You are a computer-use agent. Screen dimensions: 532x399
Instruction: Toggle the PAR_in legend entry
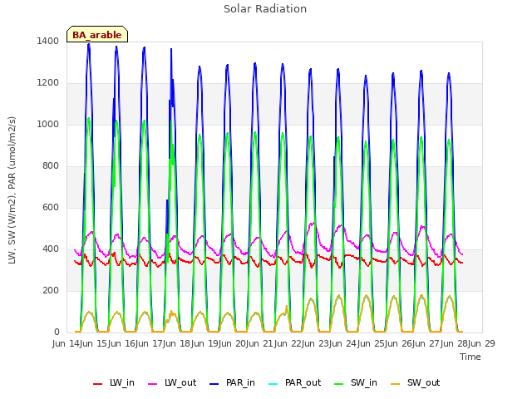pyautogui.click(x=232, y=383)
